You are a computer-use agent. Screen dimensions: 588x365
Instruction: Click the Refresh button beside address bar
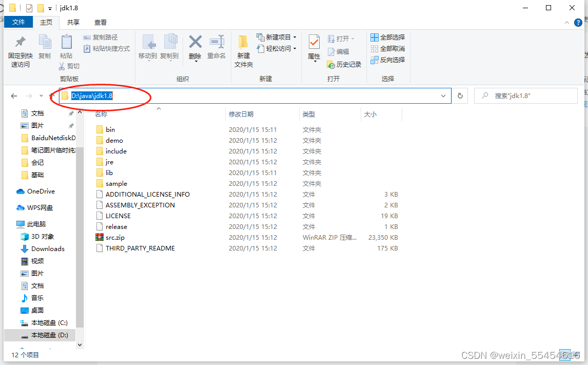[x=460, y=96]
